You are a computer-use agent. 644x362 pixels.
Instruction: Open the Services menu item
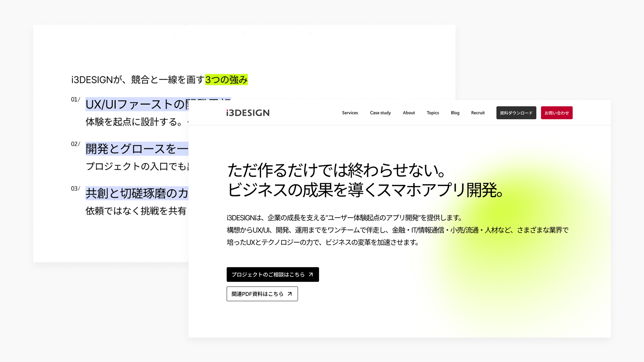pos(350,113)
